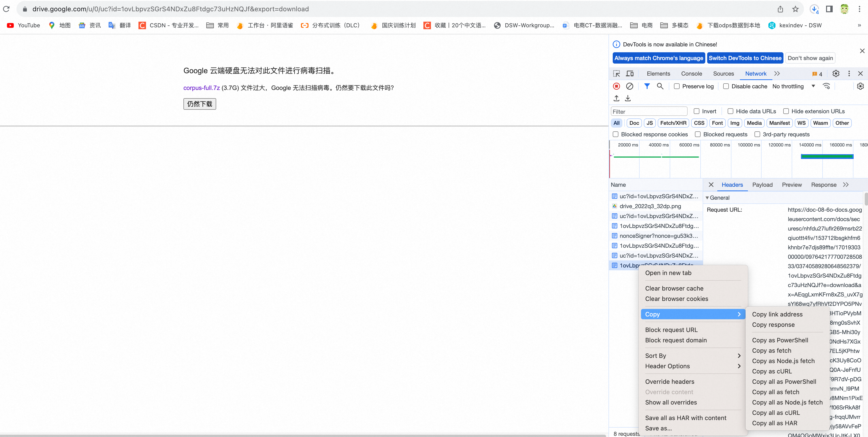Click the inspect element selector icon
Image resolution: width=868 pixels, height=437 pixels.
pyautogui.click(x=616, y=73)
